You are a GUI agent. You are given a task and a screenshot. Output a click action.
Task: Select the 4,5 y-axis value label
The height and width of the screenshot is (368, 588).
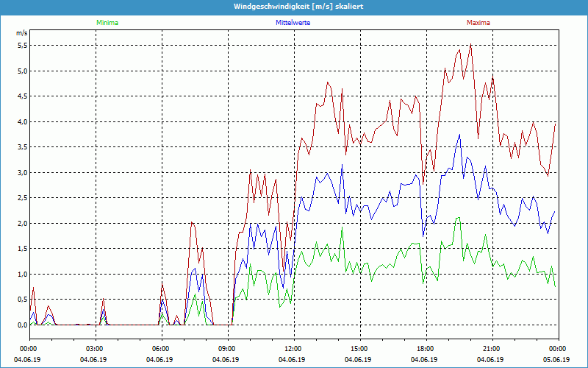pos(21,96)
